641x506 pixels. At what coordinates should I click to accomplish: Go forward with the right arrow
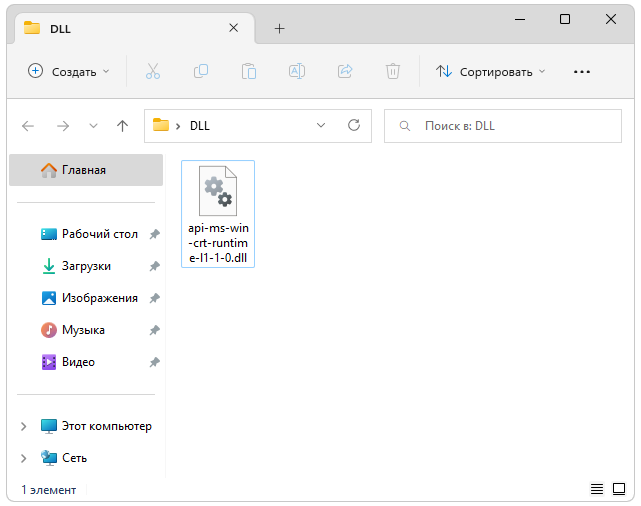tap(63, 126)
